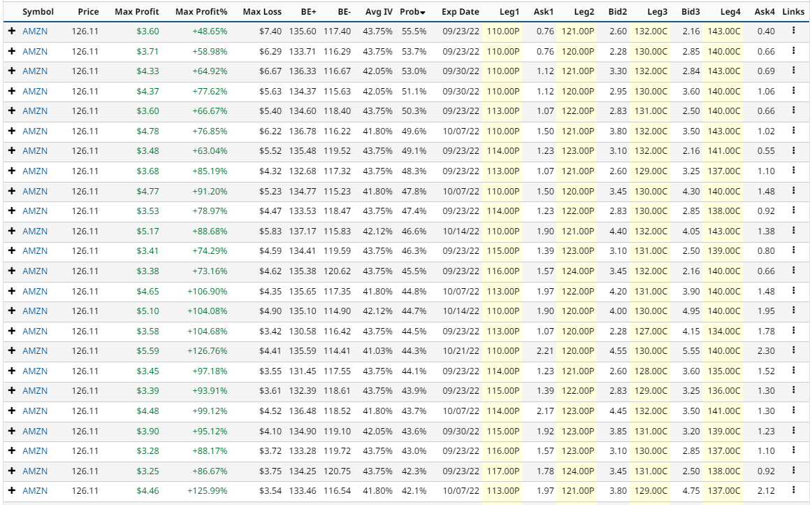The width and height of the screenshot is (812, 505).
Task: Open three-dot links menu for +95.12% row
Action: coord(793,431)
